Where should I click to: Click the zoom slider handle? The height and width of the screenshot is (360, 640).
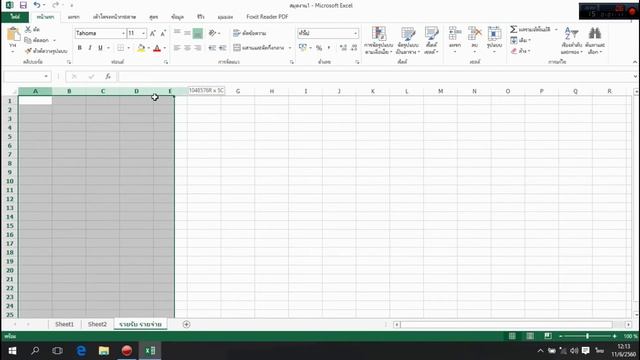click(587, 336)
